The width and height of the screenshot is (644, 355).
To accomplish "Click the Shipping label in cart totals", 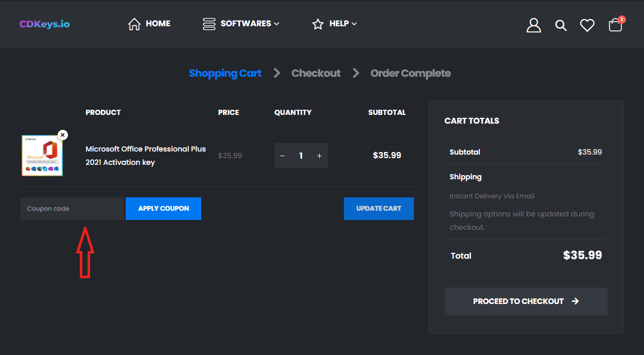I will pyautogui.click(x=465, y=177).
